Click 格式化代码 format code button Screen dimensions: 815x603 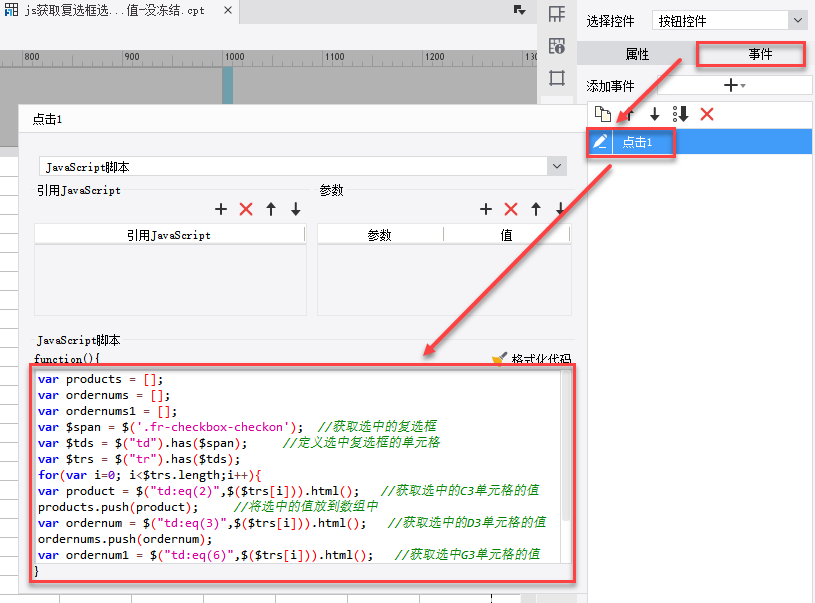coord(532,359)
